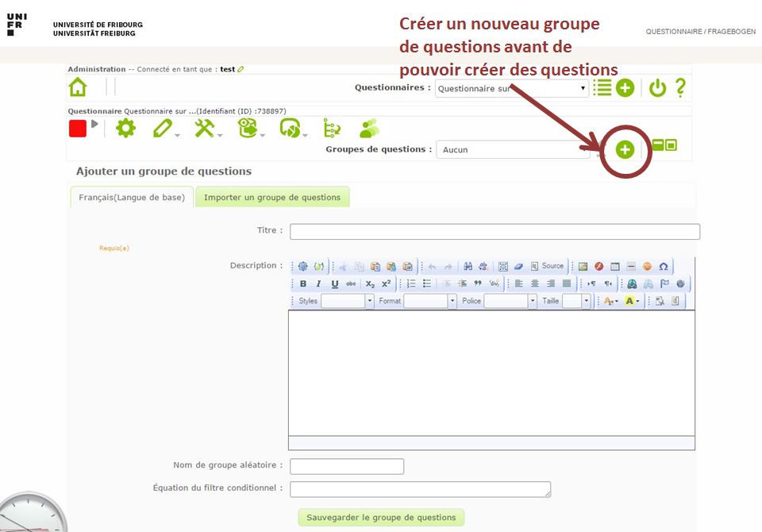The height and width of the screenshot is (532, 762).
Task: Click the green responses people icon
Action: point(369,128)
